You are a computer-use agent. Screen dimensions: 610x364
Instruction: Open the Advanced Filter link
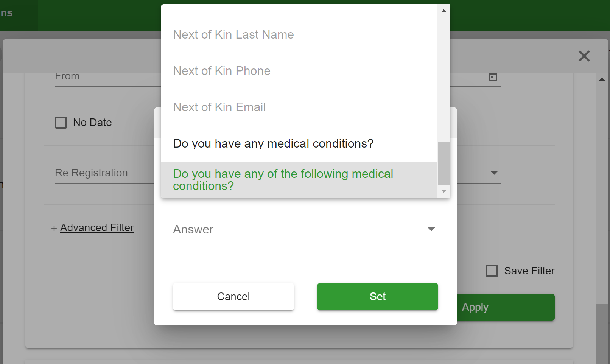click(x=97, y=228)
